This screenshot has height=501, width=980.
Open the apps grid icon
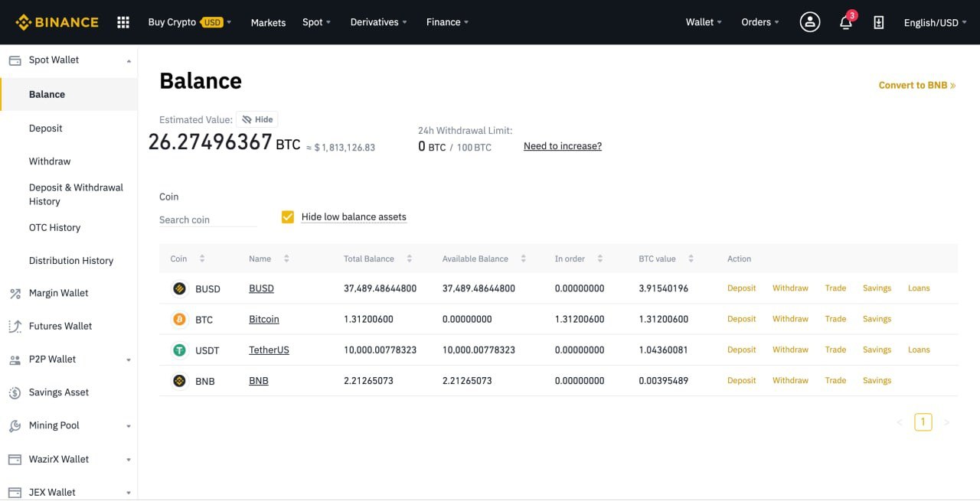(123, 22)
